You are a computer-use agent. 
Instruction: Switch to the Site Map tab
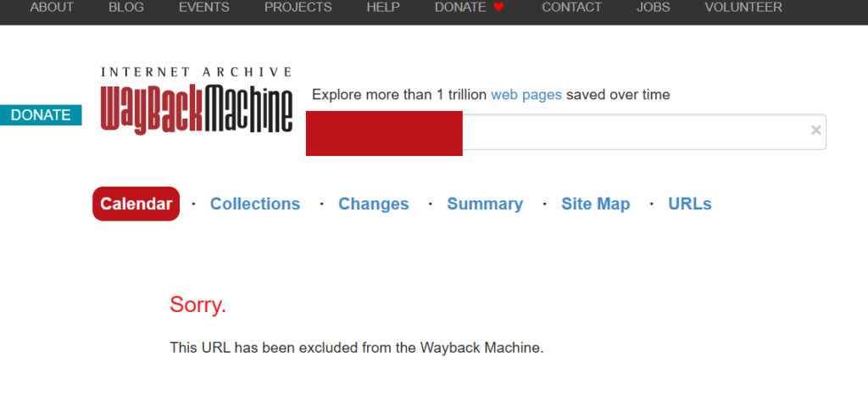(x=596, y=204)
